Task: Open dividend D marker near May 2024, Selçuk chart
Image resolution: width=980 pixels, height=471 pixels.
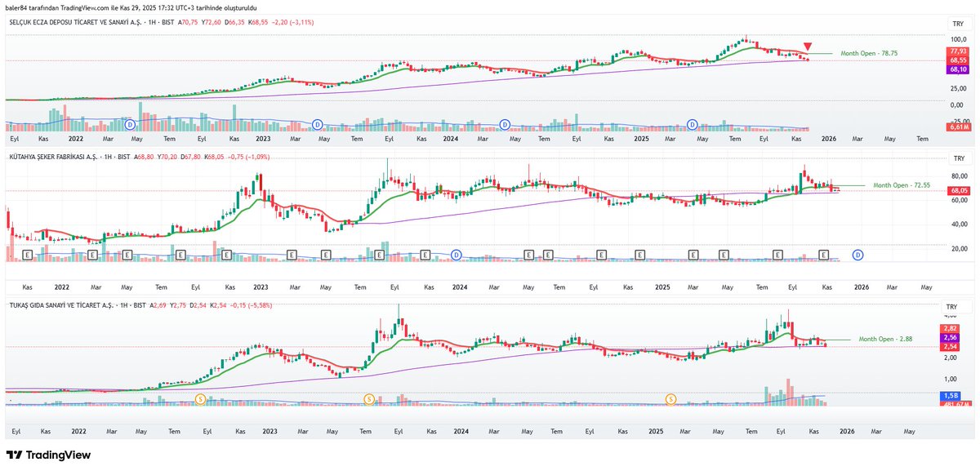Action: coord(505,124)
